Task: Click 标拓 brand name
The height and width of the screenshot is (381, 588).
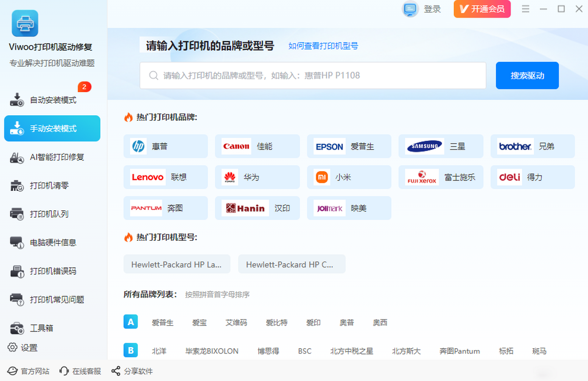Action: coord(506,351)
